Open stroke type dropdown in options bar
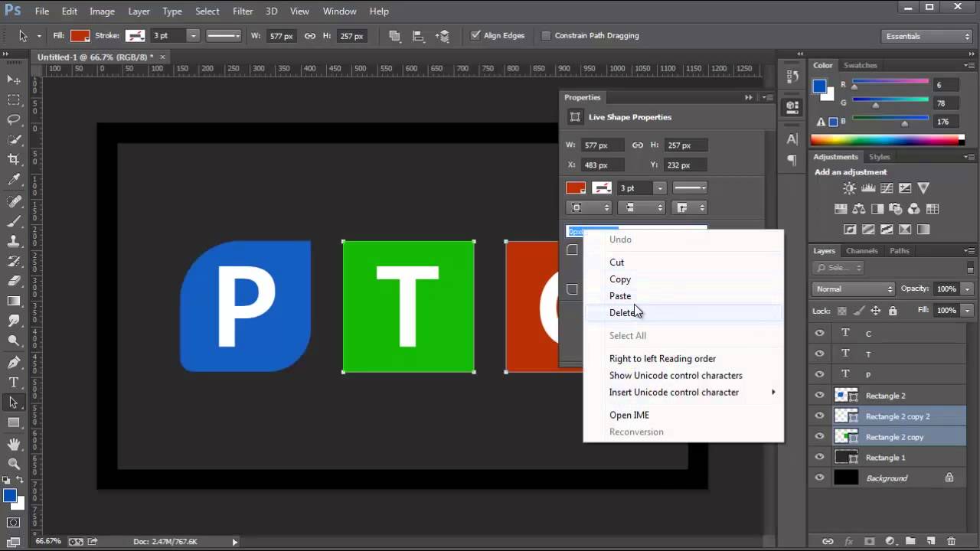 coord(223,35)
